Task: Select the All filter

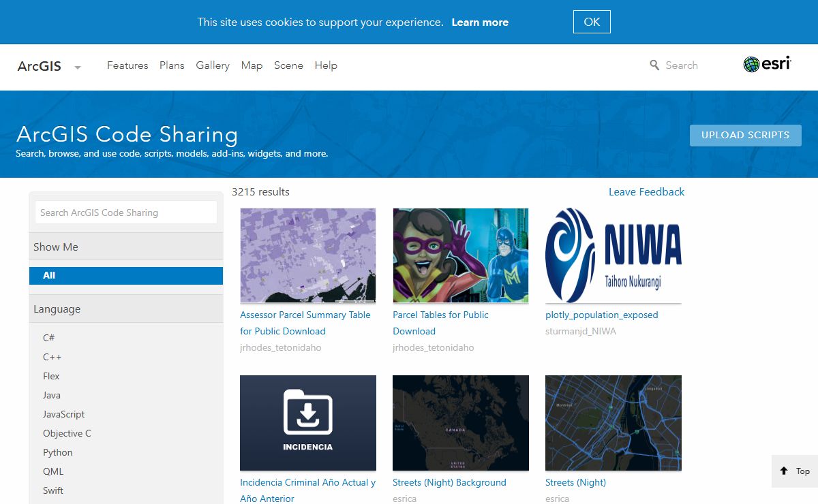Action: (x=126, y=276)
